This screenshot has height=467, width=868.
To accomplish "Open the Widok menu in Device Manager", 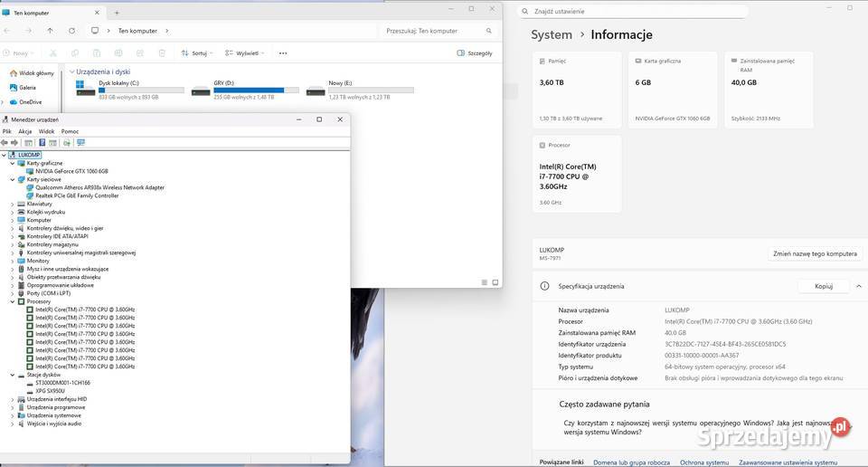I will tap(46, 131).
